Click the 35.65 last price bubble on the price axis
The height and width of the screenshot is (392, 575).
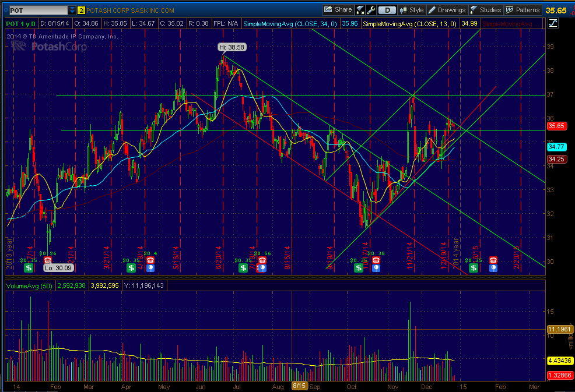coord(556,126)
